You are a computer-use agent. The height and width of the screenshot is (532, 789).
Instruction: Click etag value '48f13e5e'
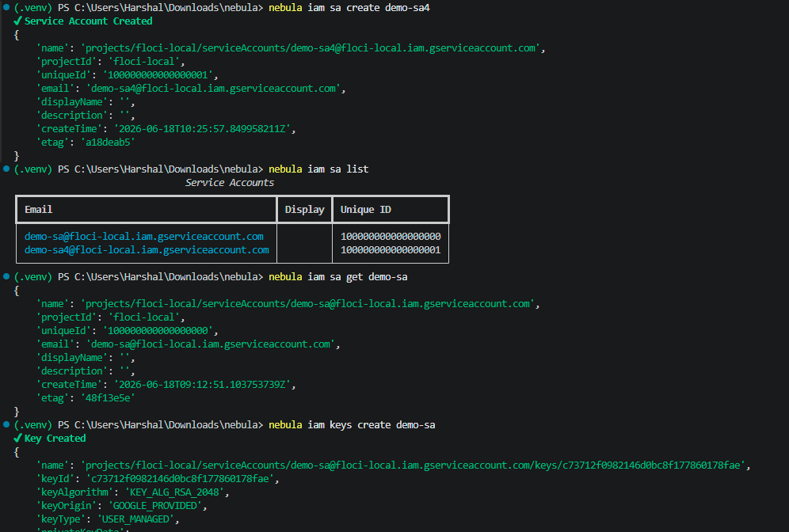(108, 397)
